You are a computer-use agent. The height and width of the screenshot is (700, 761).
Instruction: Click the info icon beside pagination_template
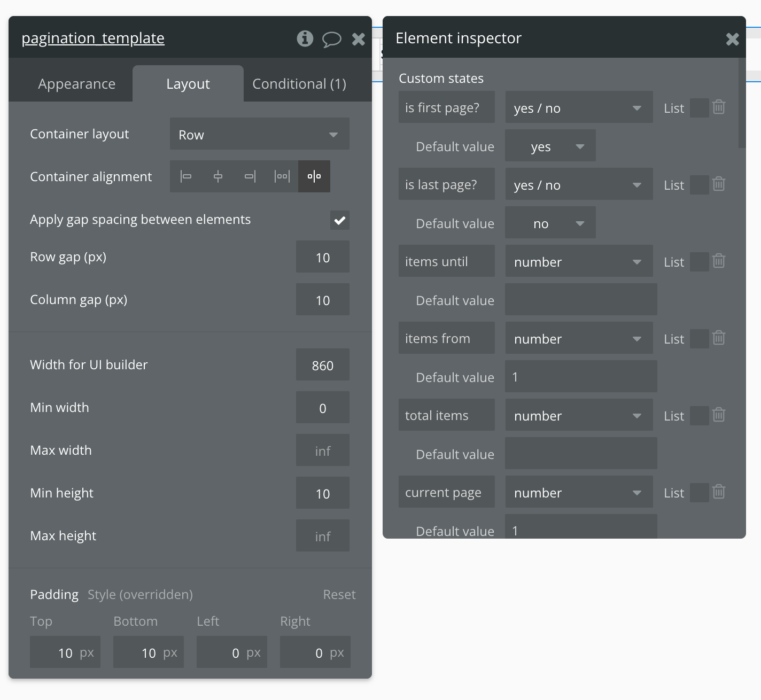point(305,38)
